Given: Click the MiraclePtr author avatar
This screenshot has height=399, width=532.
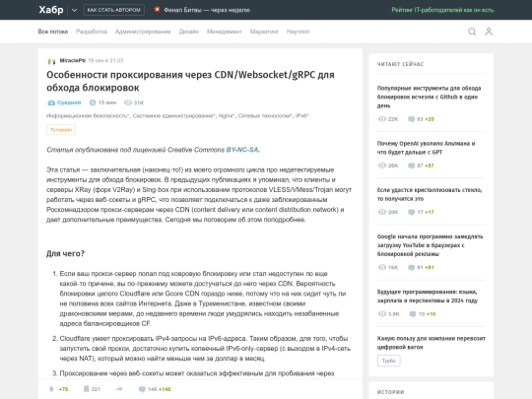Looking at the screenshot, I should point(51,61).
